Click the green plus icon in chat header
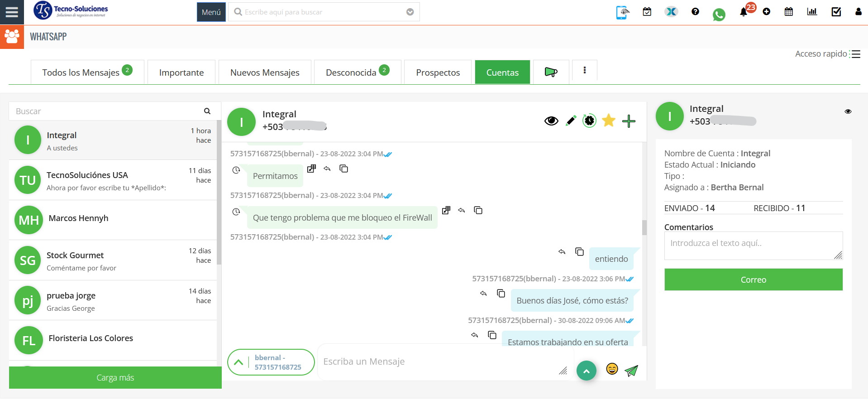Viewport: 868px width, 400px height. pos(629,121)
